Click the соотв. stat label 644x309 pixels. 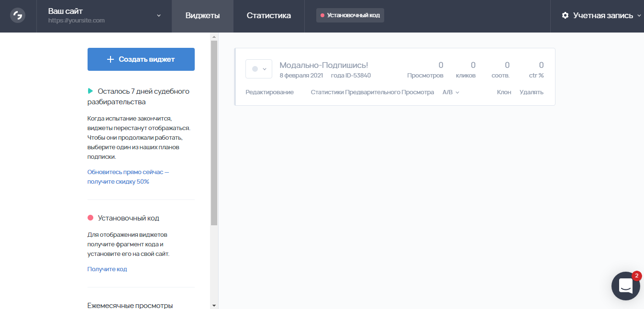[500, 76]
